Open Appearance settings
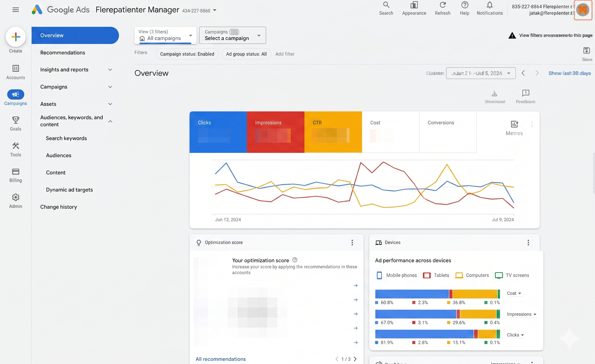 click(414, 8)
